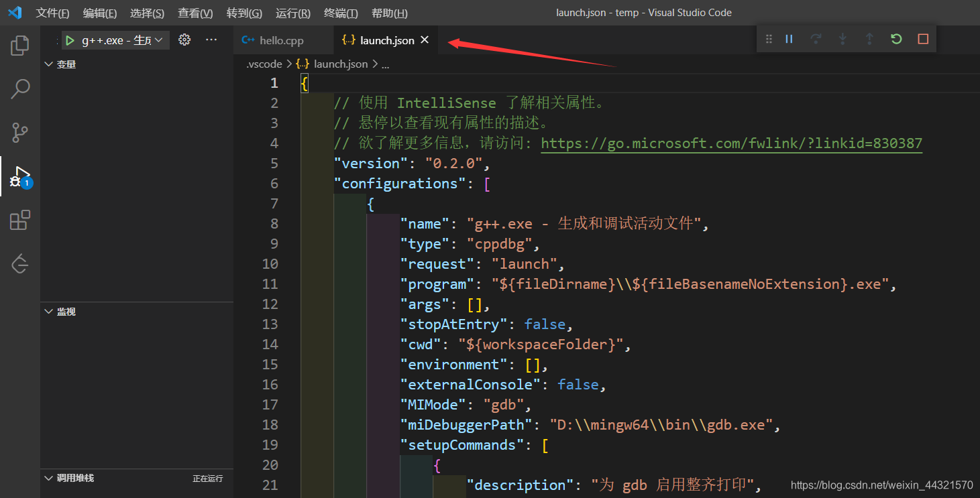Click the 正在运行 status in Call Stack
This screenshot has width=980, height=498.
coord(208,479)
